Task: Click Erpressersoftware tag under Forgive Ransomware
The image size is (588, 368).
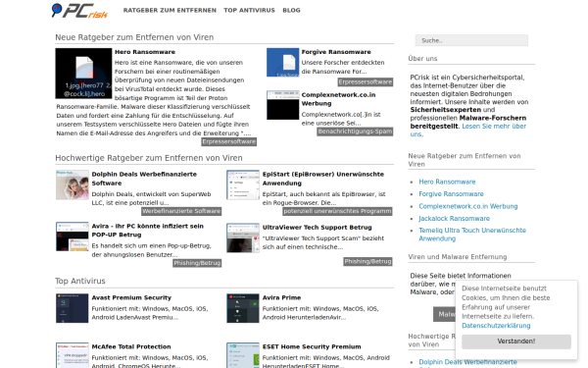Action: point(366,82)
